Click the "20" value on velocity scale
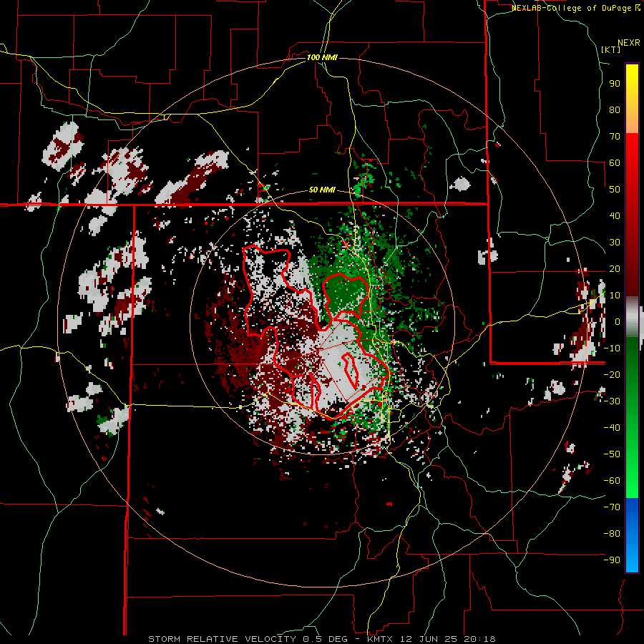The height and width of the screenshot is (644, 644). pos(615,268)
